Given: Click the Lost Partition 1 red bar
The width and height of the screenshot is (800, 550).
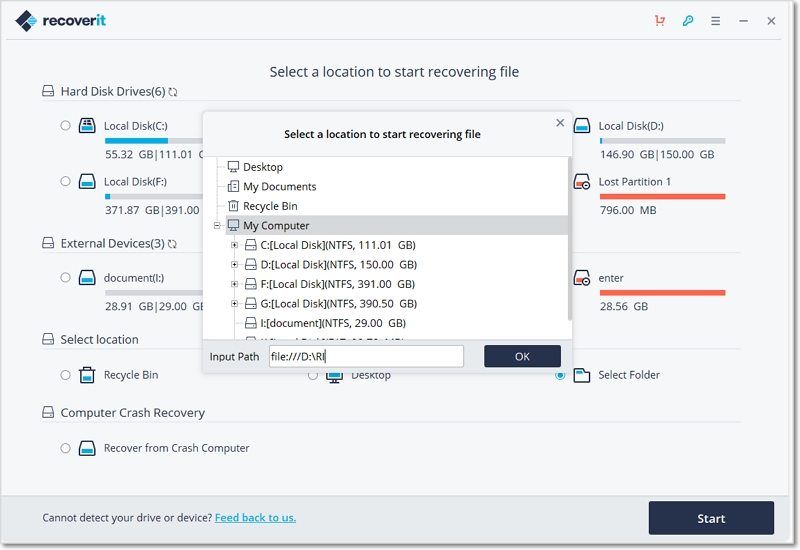Looking at the screenshot, I should point(662,196).
